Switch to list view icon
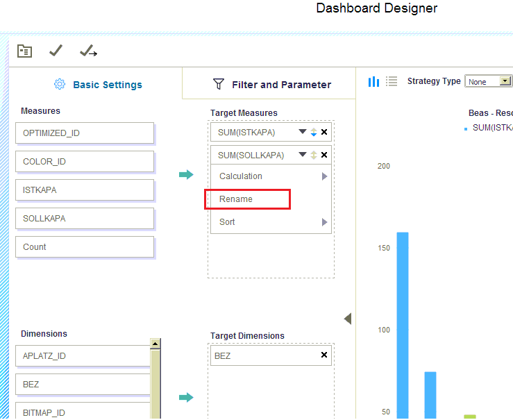 tap(392, 81)
